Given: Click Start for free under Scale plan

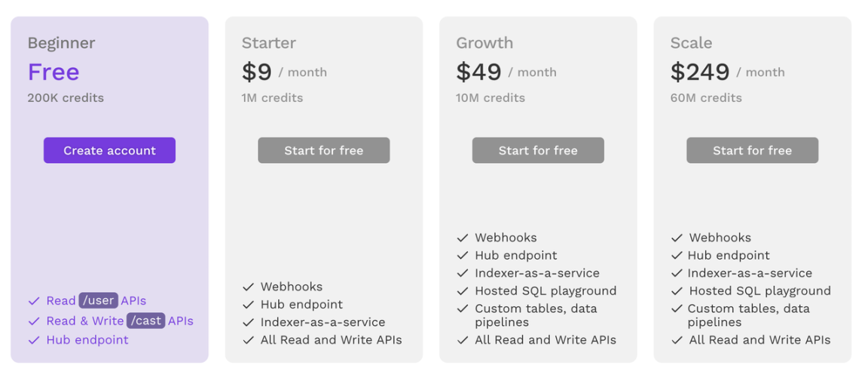Looking at the screenshot, I should (752, 150).
